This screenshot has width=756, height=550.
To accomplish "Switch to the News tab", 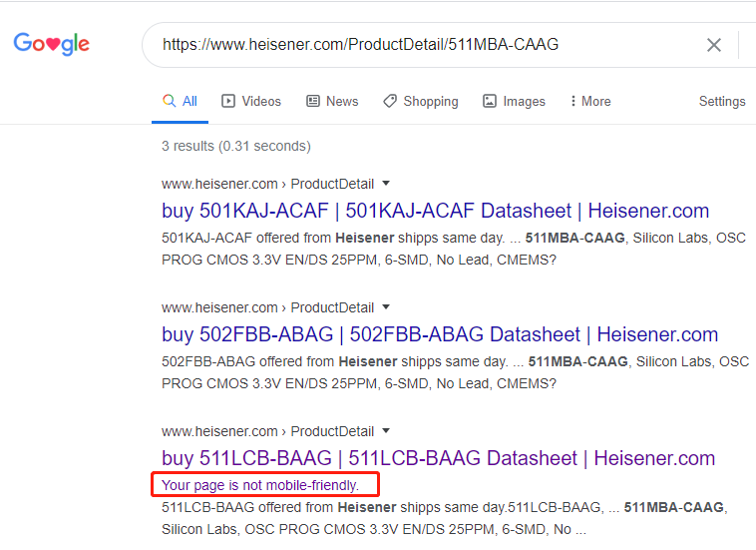I will click(x=333, y=102).
